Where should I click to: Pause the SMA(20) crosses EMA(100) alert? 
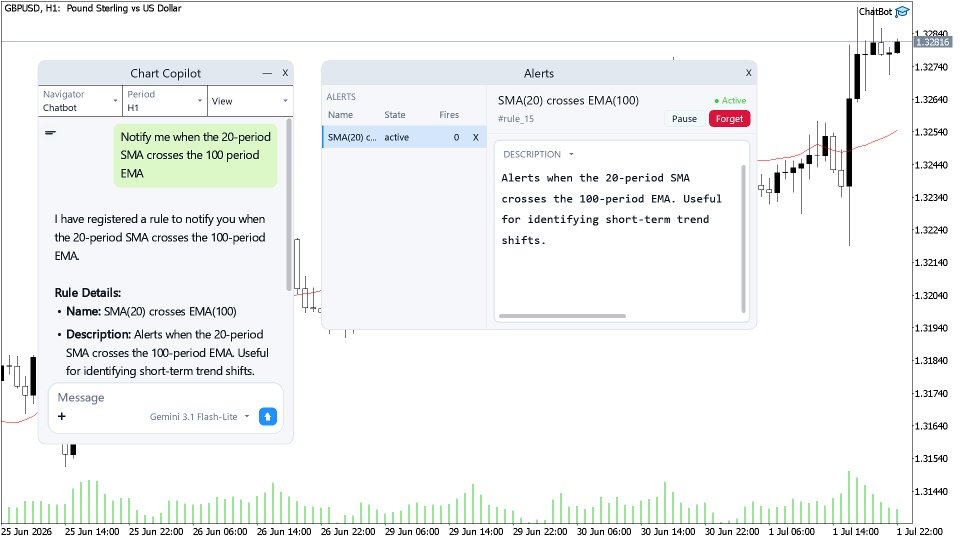tap(684, 119)
